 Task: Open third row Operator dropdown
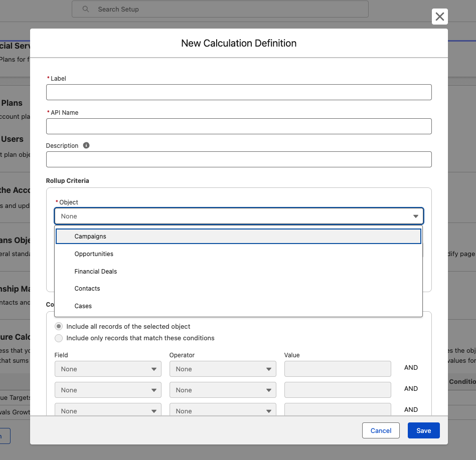pos(223,410)
